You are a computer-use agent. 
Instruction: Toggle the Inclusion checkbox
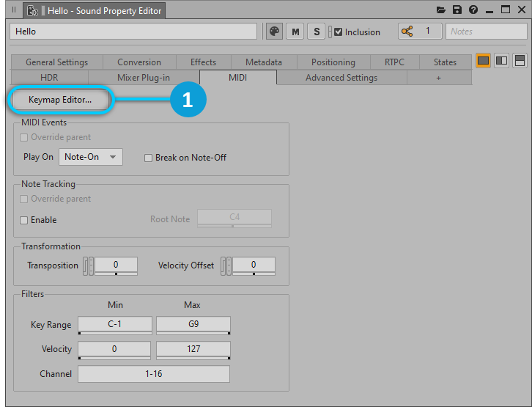339,32
